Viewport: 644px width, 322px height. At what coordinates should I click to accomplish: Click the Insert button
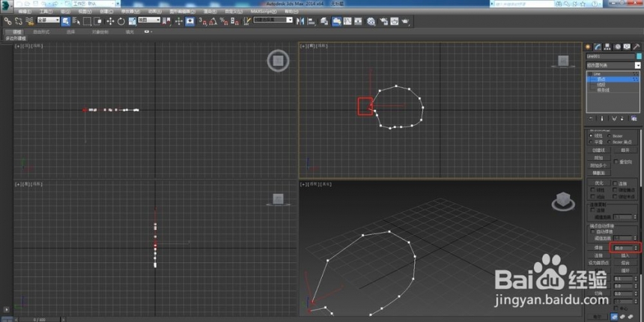pyautogui.click(x=626, y=255)
